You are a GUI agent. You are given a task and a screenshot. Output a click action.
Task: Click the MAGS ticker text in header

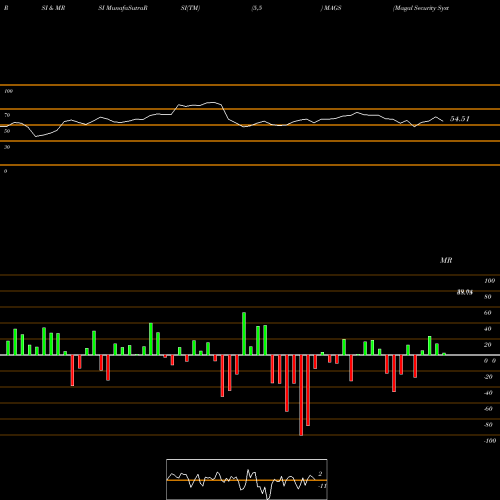click(x=332, y=8)
